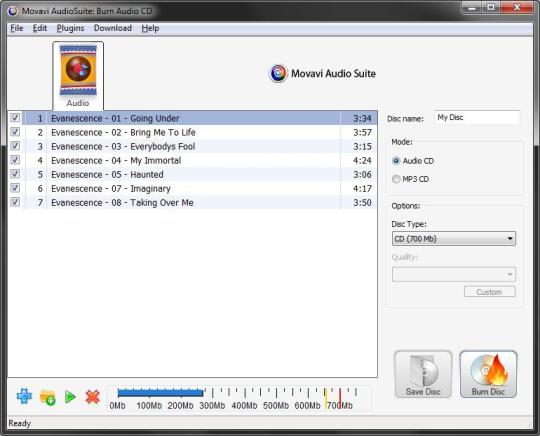540x436 pixels.
Task: Uncheck track 1 Going Under checkbox
Action: tap(15, 118)
